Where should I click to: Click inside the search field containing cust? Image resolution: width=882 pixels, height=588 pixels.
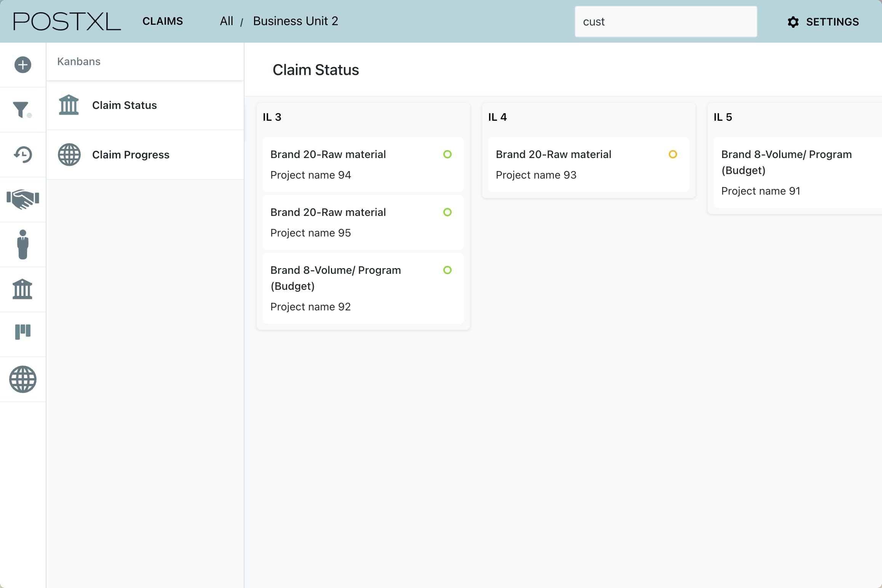666,21
